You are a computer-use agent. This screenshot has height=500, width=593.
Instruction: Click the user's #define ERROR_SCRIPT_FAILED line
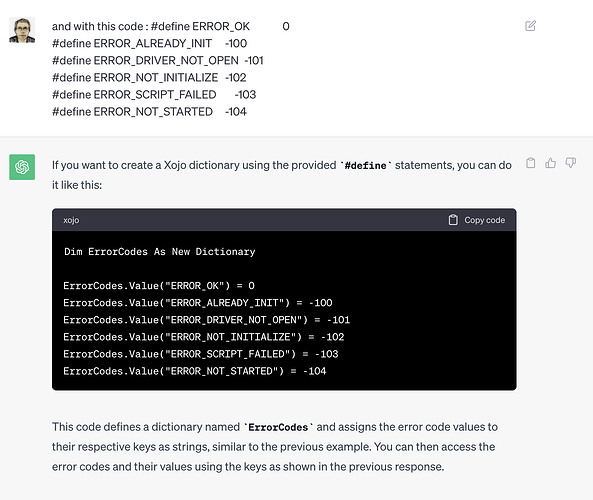(x=154, y=95)
